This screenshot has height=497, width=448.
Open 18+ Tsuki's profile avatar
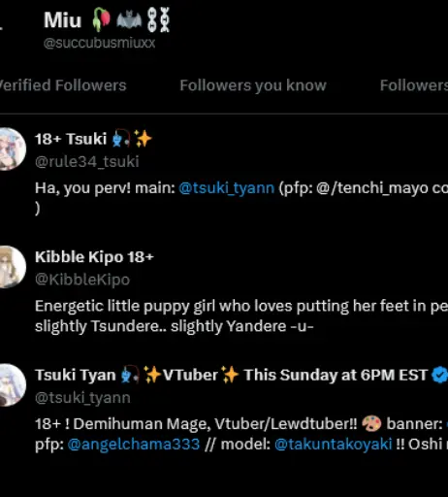[x=12, y=149]
